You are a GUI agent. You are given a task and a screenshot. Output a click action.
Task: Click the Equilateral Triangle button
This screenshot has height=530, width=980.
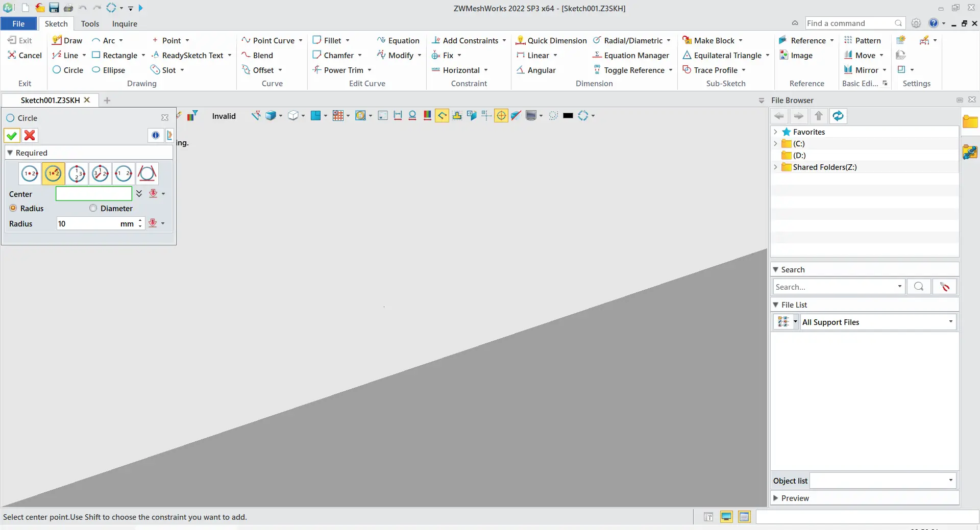pos(722,55)
